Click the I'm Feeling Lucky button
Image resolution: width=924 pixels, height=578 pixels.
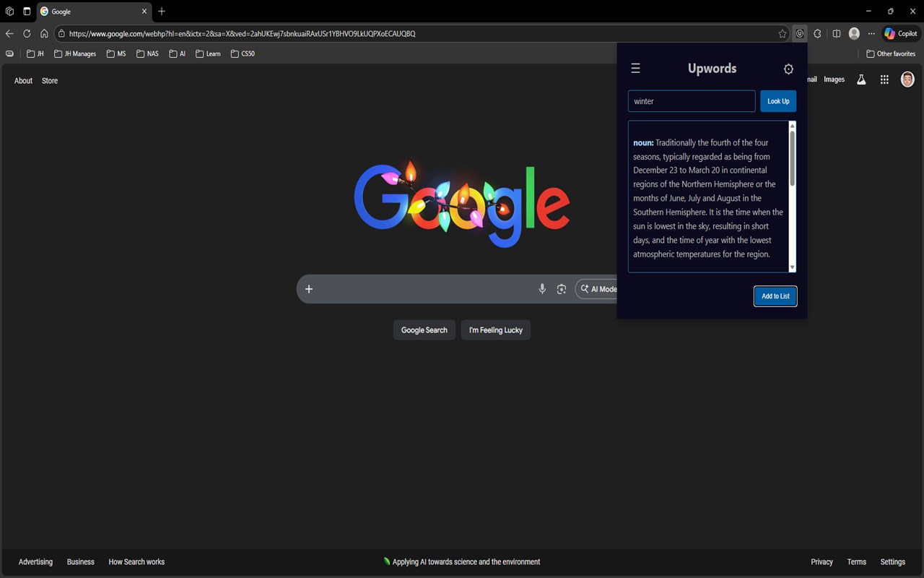pyautogui.click(x=496, y=330)
